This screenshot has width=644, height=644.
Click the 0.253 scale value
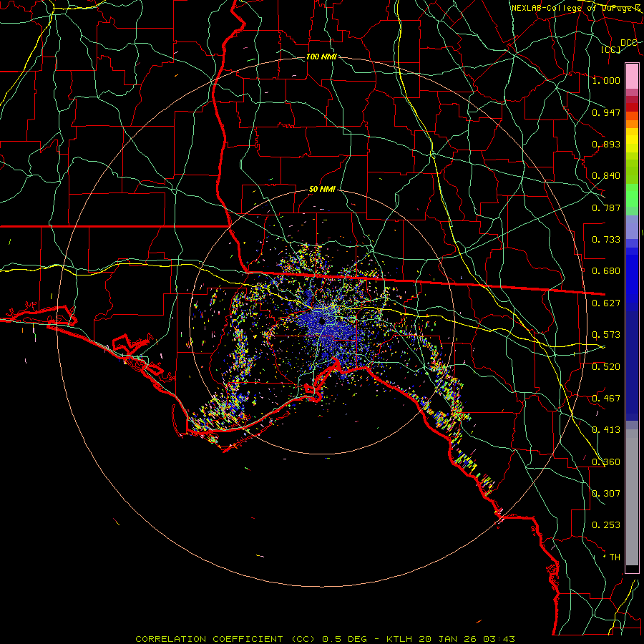coord(606,525)
